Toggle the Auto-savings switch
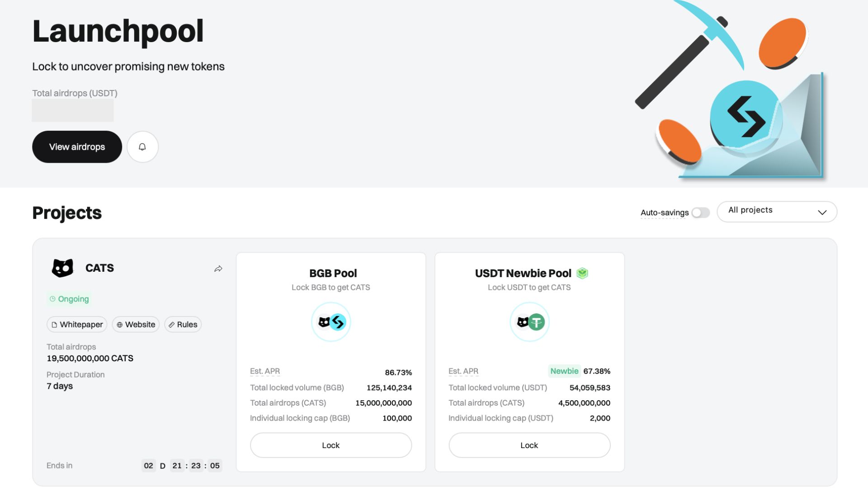Screen dimensions: 868x496 pos(701,213)
